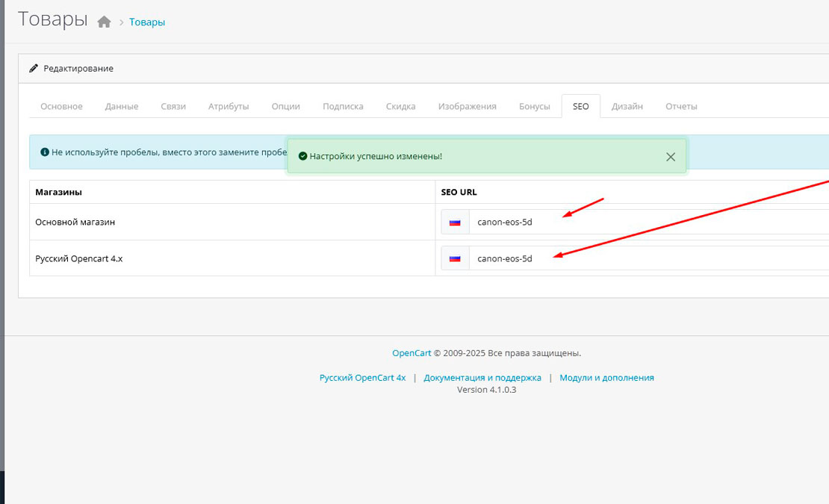829x504 pixels.
Task: Click the Русский Opencart 4.x store label
Action: [x=78, y=258]
